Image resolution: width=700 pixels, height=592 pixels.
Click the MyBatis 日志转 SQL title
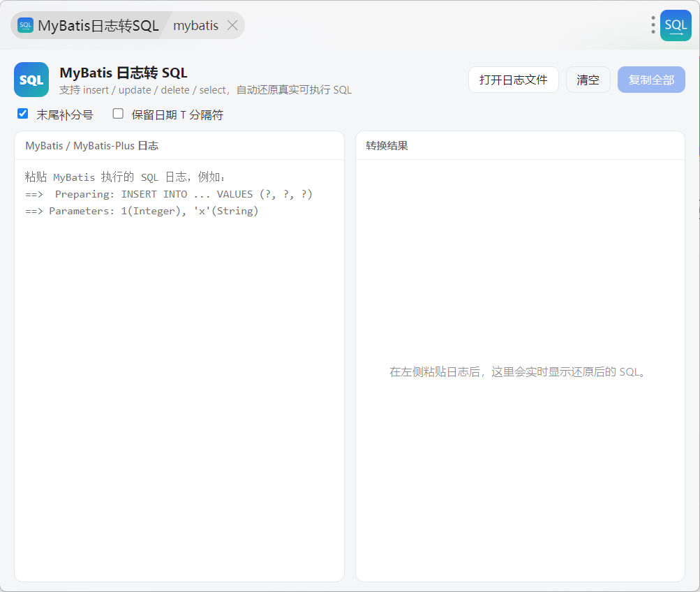(124, 73)
